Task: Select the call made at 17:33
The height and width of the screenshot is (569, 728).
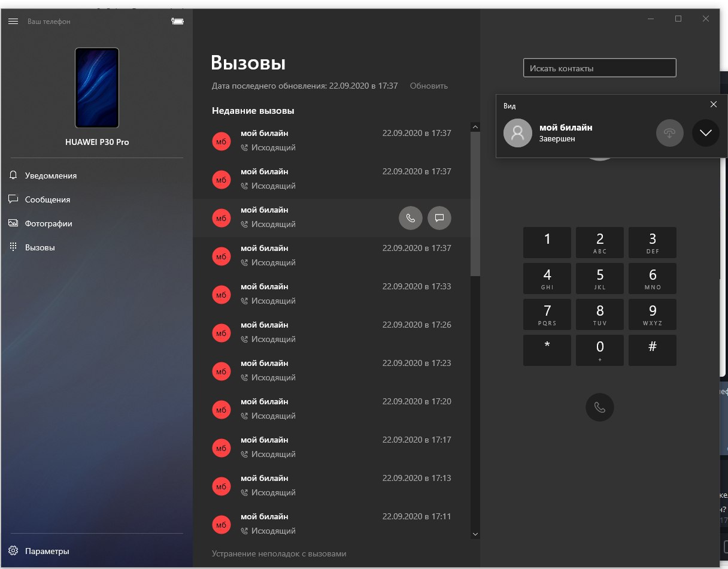Action: (x=332, y=295)
